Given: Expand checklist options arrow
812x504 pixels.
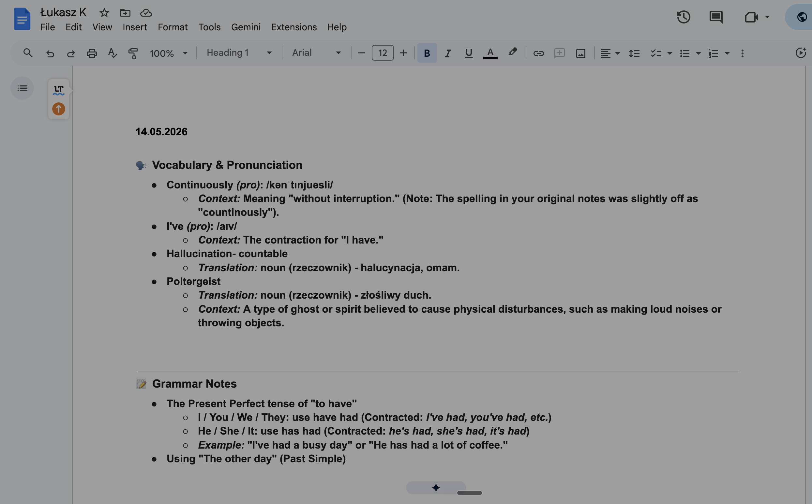Looking at the screenshot, I should 669,53.
